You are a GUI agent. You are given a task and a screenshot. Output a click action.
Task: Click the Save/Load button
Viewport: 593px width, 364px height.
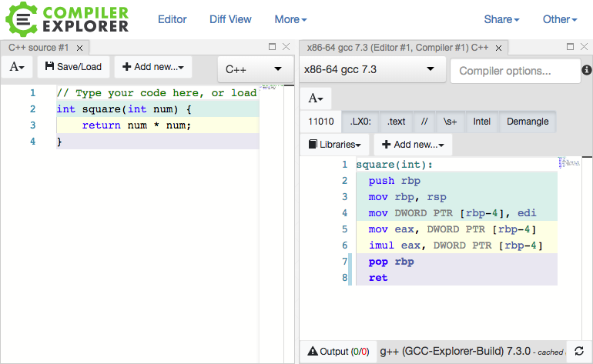73,67
